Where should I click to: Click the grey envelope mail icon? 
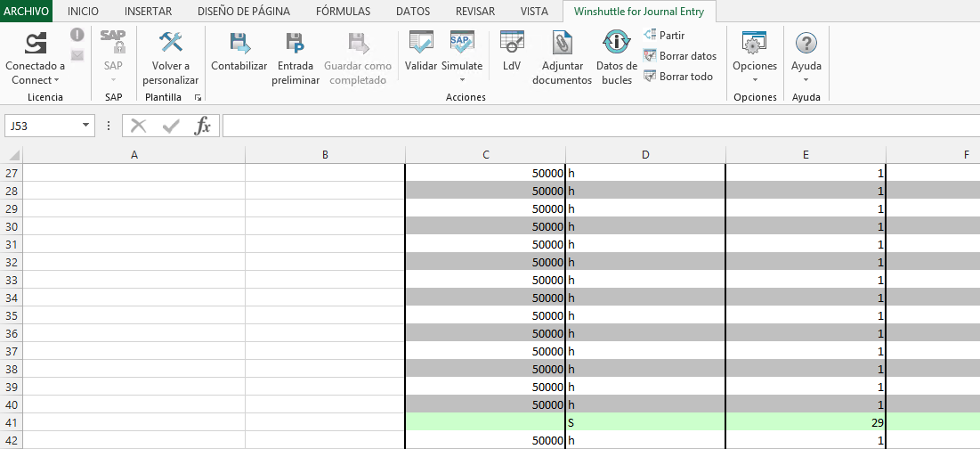[77, 55]
